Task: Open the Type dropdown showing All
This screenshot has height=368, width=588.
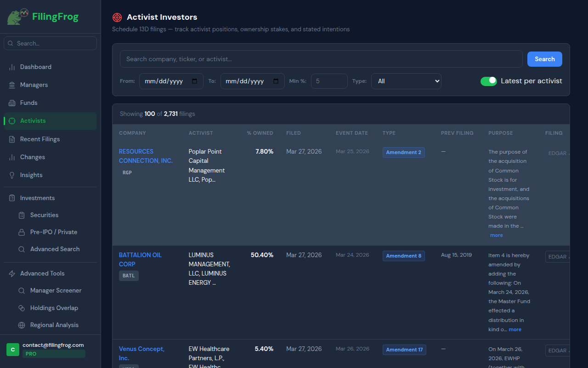Action: 406,81
